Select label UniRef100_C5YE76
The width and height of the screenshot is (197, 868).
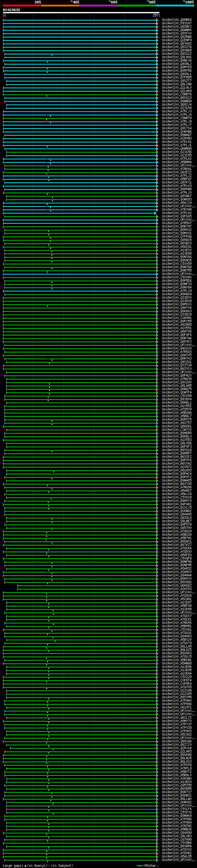[x=176, y=812]
